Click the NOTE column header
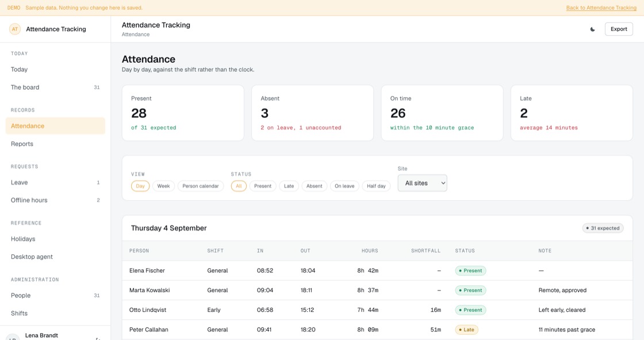 coord(545,251)
